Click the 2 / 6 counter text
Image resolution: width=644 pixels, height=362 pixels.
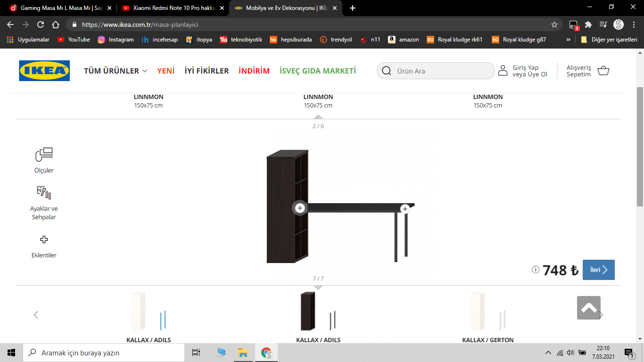(318, 126)
